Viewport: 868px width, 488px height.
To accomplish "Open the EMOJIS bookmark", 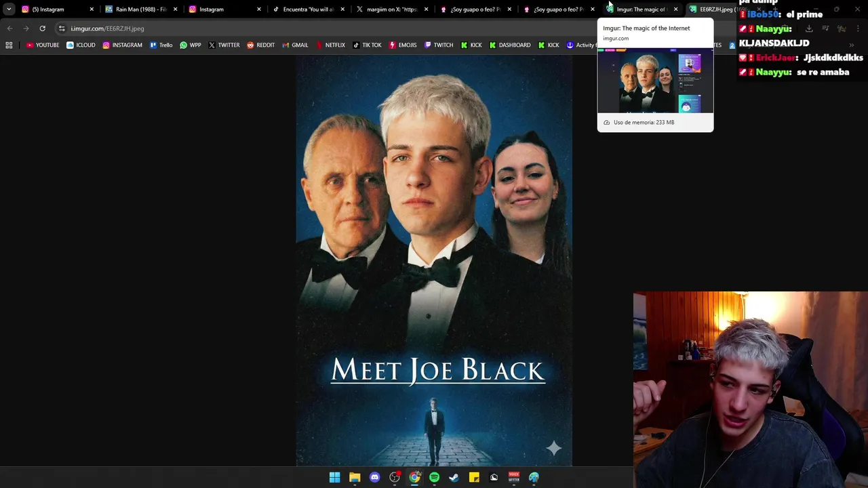I will click(403, 45).
